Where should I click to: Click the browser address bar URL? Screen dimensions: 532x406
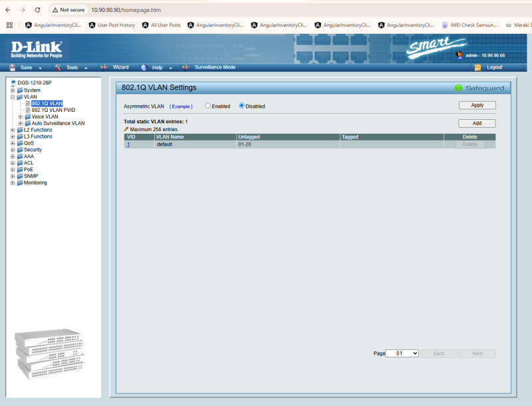126,10
